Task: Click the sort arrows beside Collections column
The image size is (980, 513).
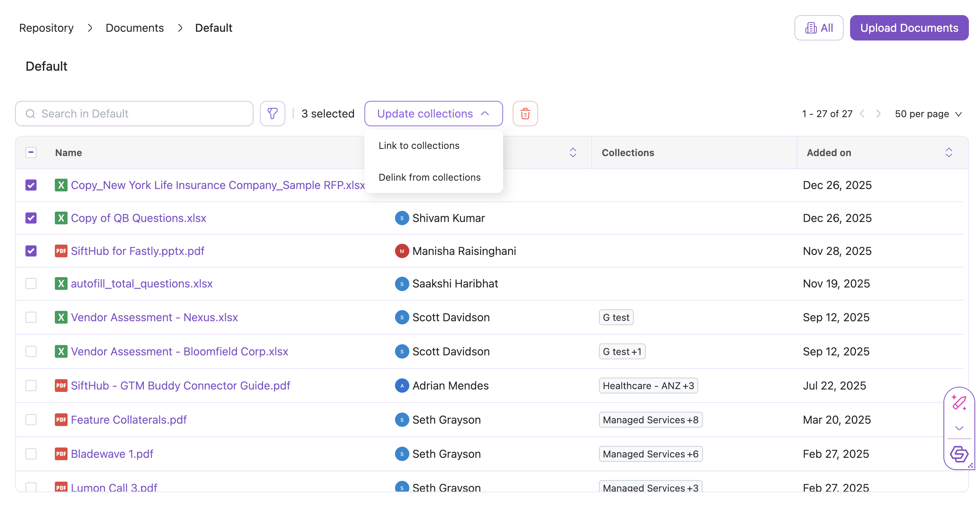Action: point(573,152)
